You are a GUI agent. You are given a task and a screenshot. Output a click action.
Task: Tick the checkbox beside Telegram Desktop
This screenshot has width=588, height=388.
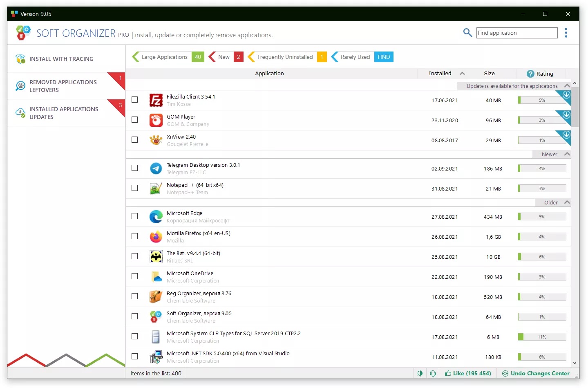pos(135,168)
